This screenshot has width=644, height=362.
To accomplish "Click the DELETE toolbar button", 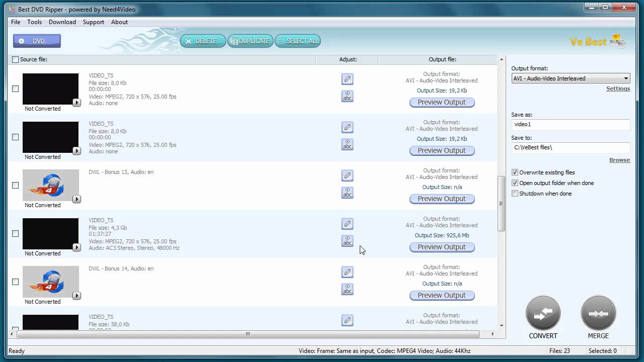I will tap(203, 41).
